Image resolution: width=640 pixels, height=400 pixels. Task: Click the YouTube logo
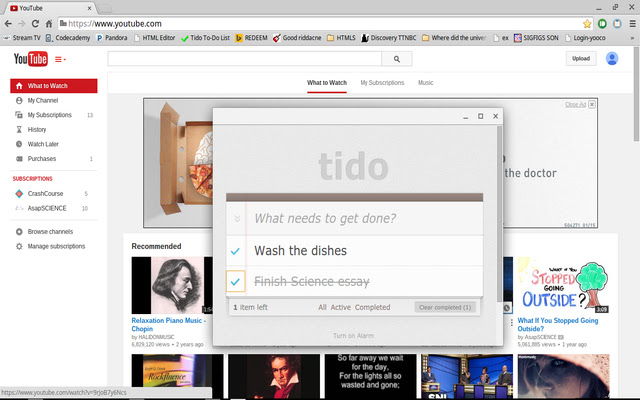pyautogui.click(x=31, y=59)
